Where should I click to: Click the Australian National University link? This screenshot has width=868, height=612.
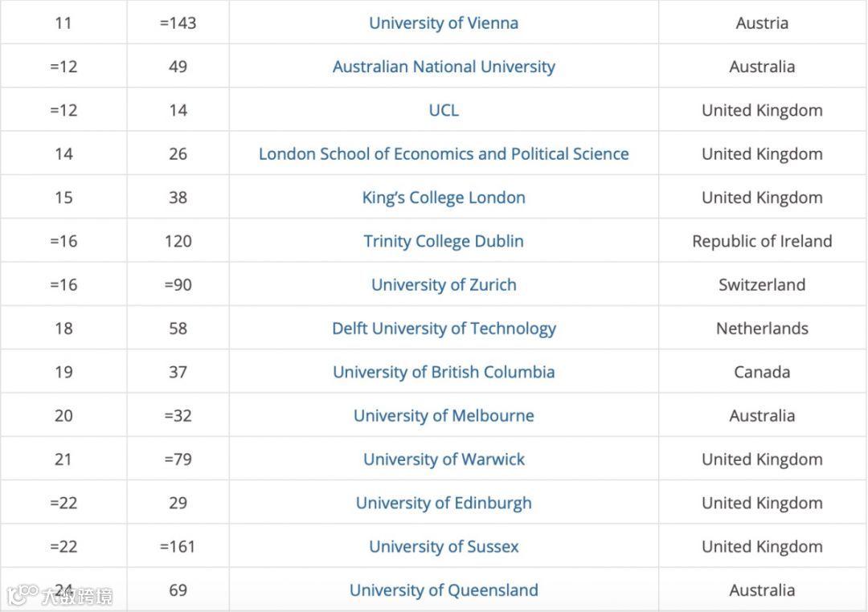(x=444, y=67)
